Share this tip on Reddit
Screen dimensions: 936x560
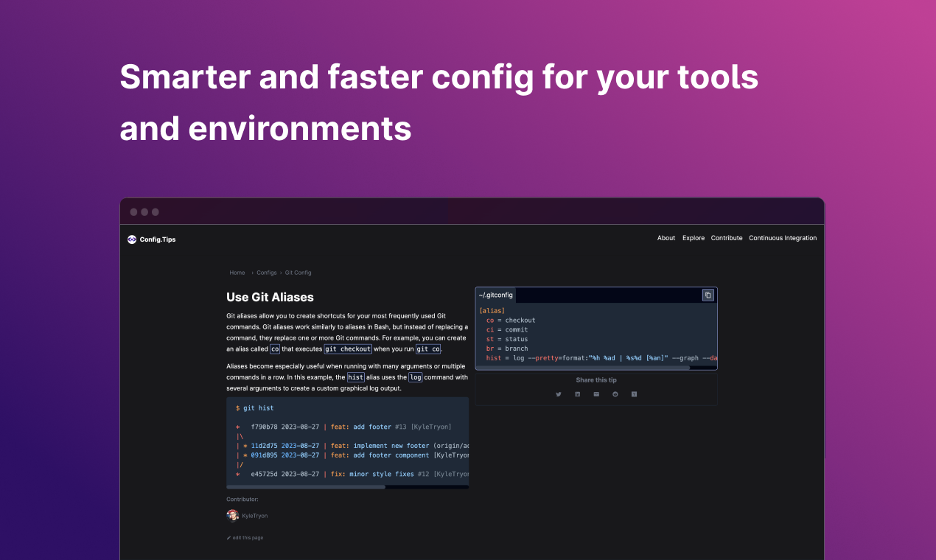(x=615, y=394)
